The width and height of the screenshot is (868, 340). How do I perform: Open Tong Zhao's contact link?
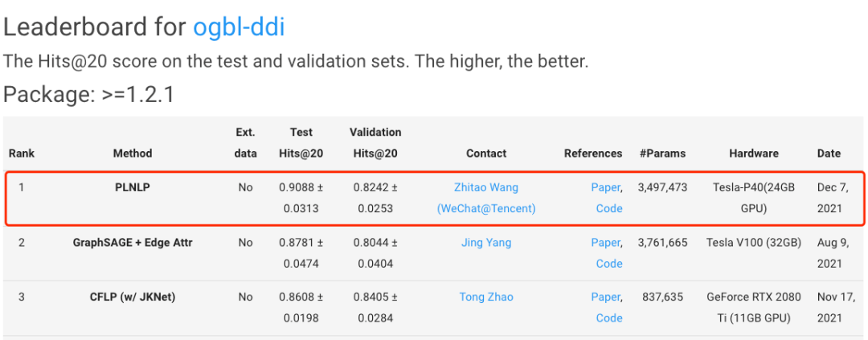(x=486, y=297)
